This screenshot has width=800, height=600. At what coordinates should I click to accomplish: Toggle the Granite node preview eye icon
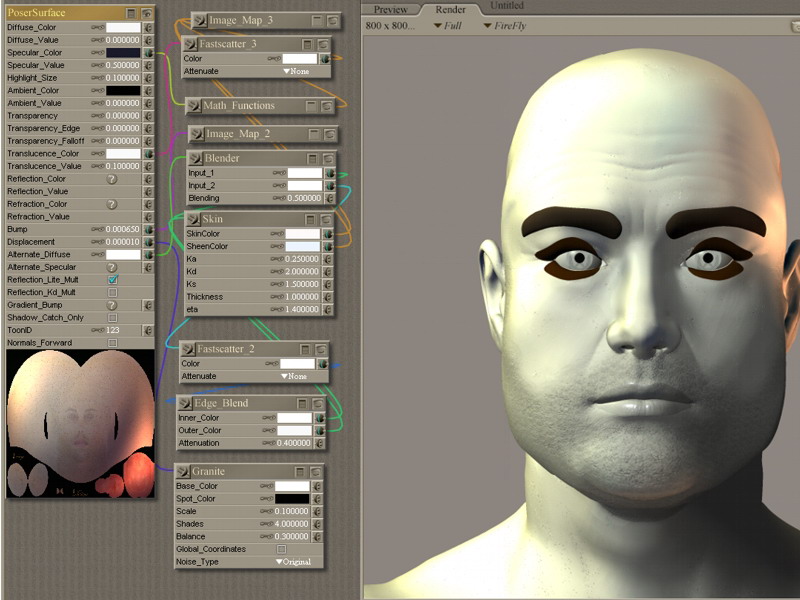(317, 471)
